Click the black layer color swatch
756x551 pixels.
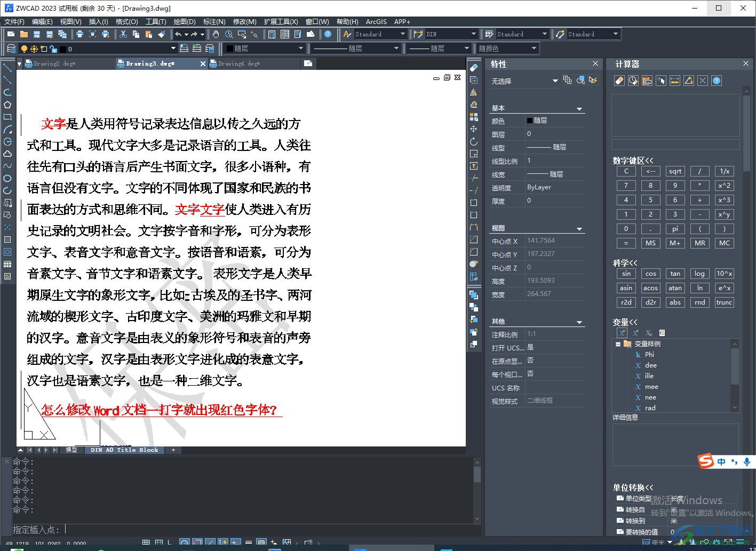click(x=63, y=49)
